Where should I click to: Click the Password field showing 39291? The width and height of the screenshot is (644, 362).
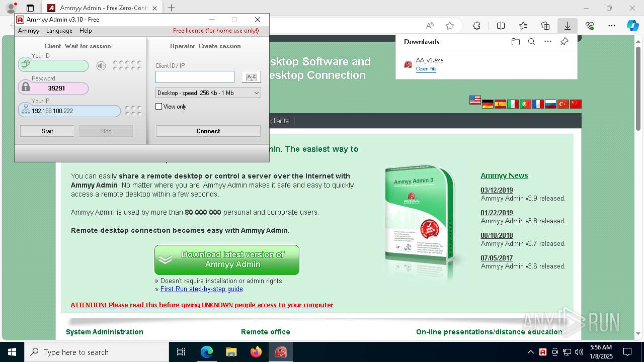[x=53, y=88]
